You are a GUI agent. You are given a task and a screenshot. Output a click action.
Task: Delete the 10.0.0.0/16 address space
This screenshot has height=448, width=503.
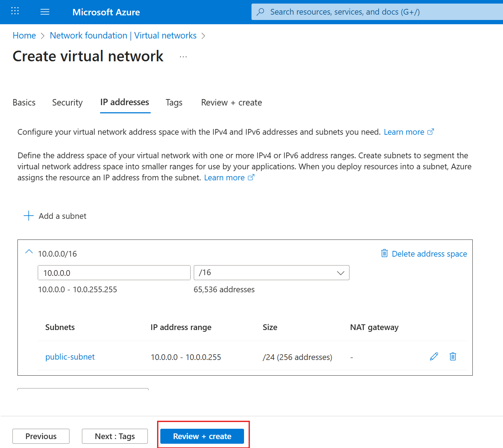(424, 253)
